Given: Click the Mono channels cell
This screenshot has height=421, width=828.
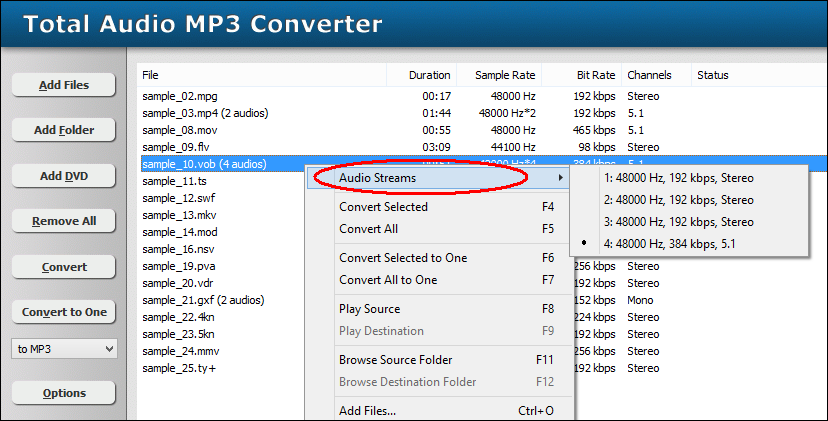Looking at the screenshot, I should (640, 300).
